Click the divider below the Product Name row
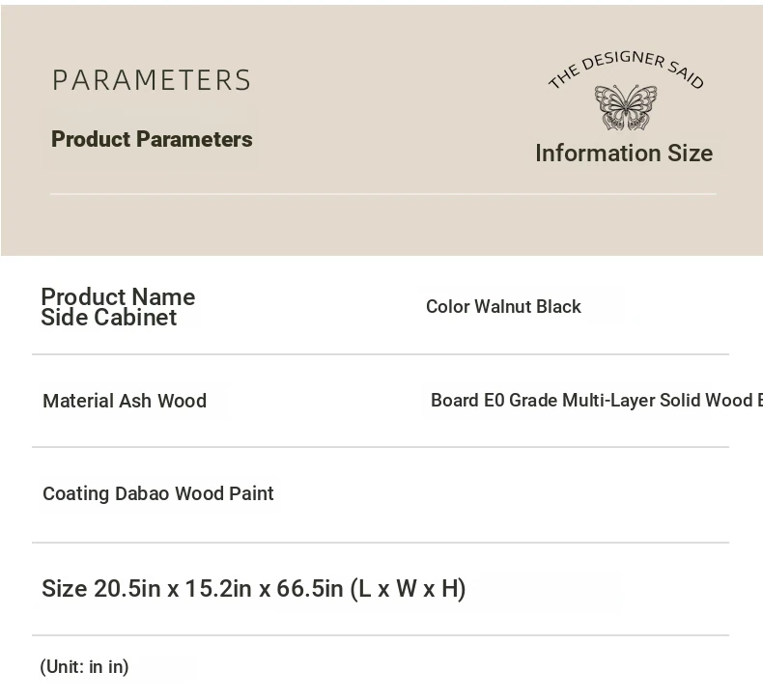 381,354
